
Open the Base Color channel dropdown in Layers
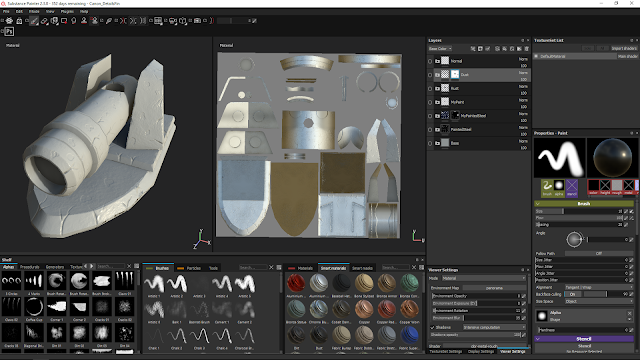pyautogui.click(x=440, y=49)
